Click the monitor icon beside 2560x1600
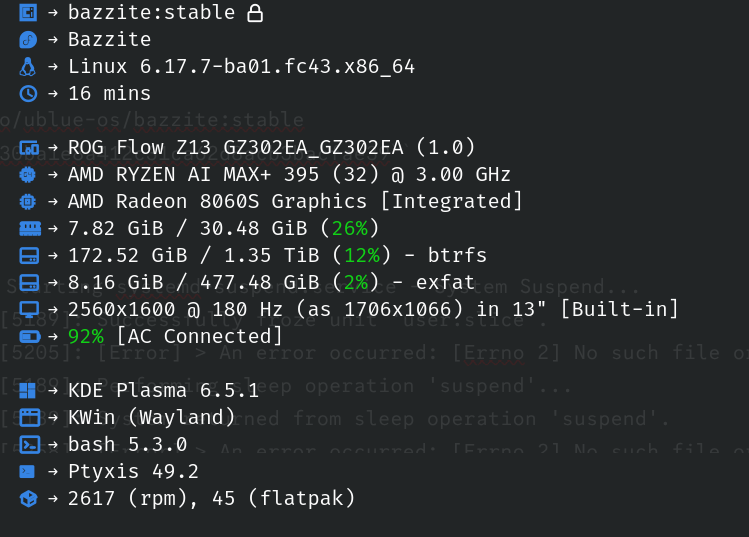The height and width of the screenshot is (537, 749). coord(27,310)
